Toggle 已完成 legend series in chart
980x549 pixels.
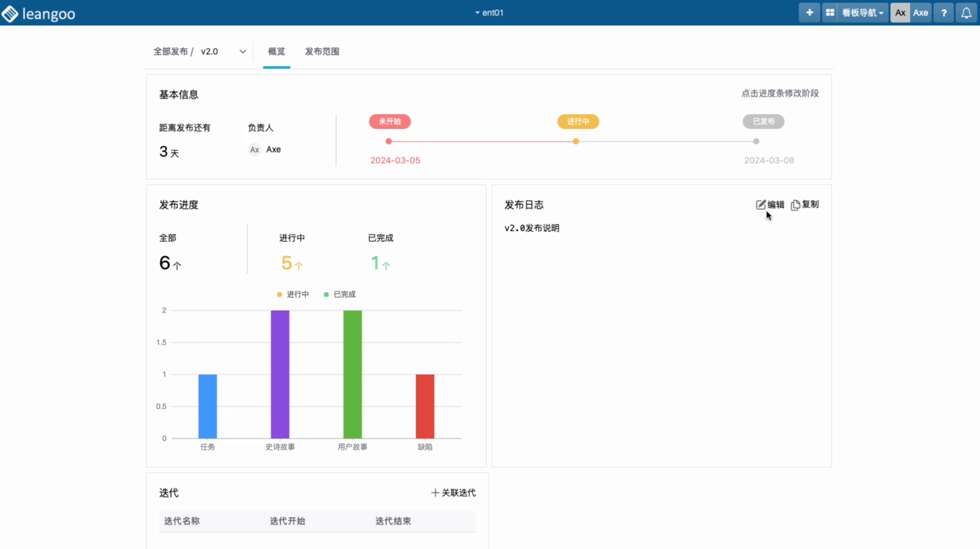pos(340,294)
